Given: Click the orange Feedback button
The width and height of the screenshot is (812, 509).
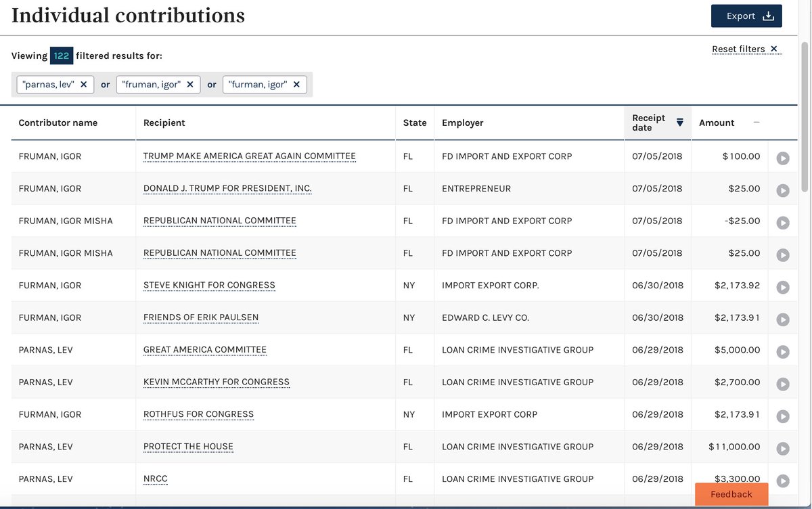Looking at the screenshot, I should point(731,494).
